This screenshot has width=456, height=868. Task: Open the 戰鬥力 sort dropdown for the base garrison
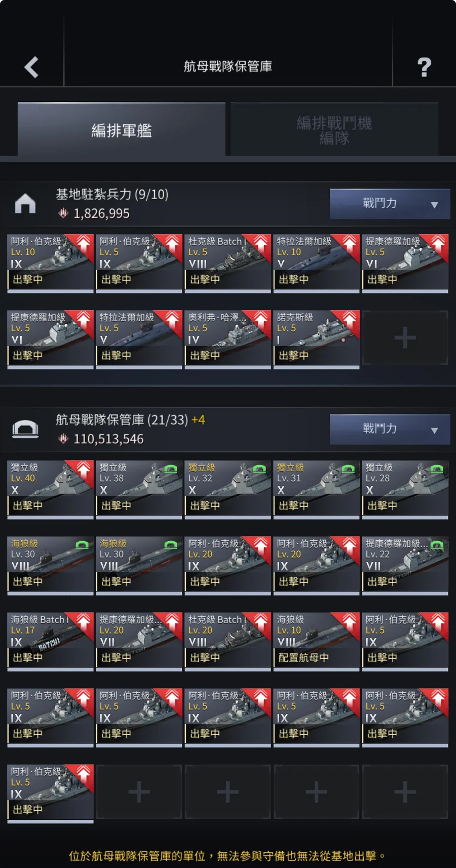pos(390,204)
